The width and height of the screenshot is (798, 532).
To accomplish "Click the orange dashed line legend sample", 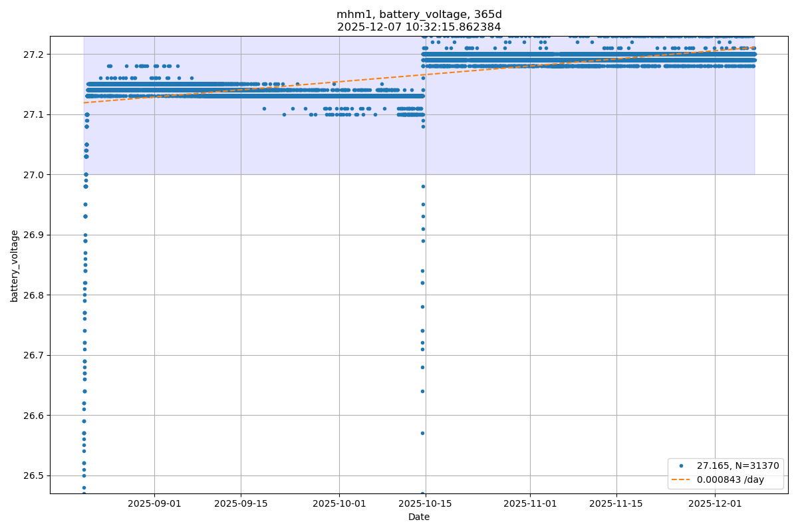I will point(682,479).
